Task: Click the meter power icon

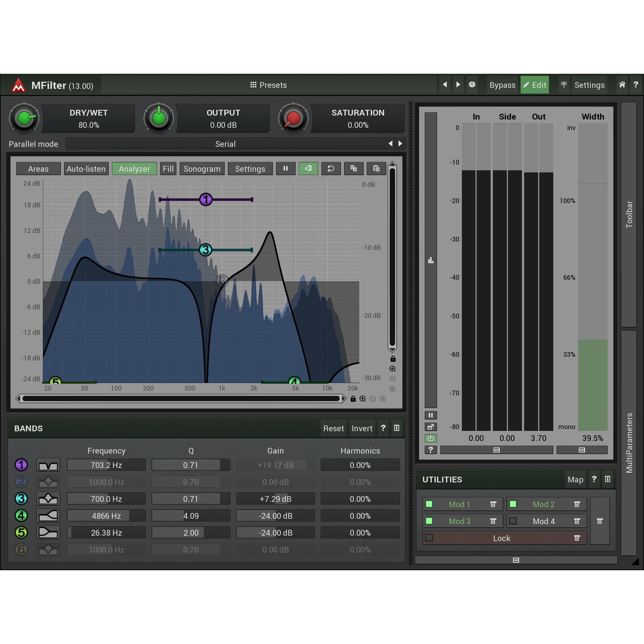Action: click(x=431, y=438)
